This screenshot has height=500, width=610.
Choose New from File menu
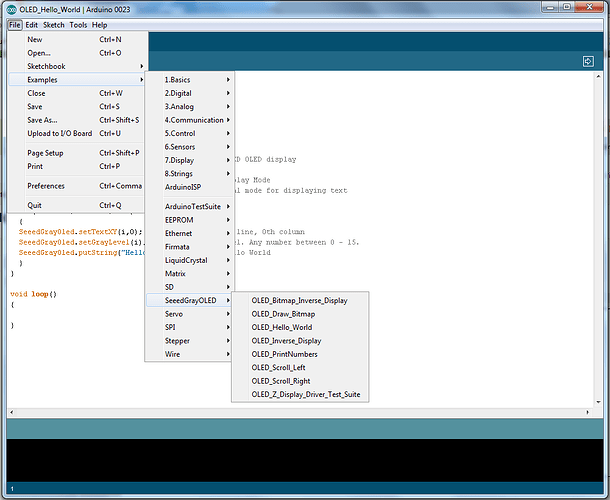pos(77,39)
